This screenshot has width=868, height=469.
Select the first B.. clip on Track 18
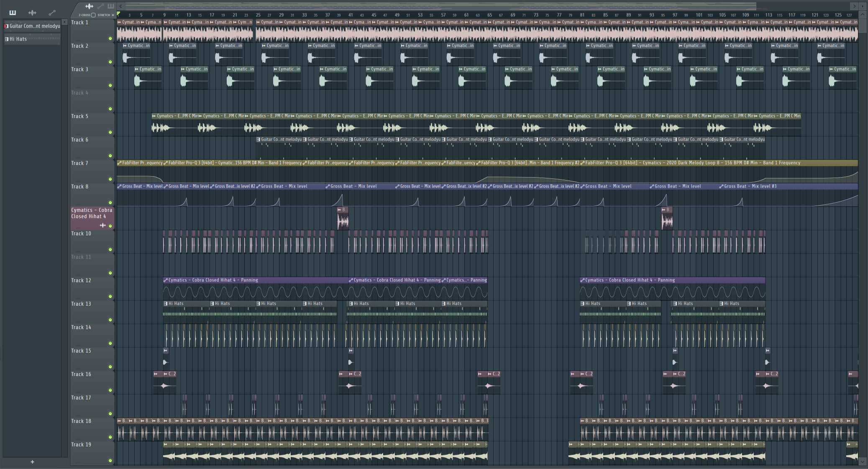tap(123, 430)
